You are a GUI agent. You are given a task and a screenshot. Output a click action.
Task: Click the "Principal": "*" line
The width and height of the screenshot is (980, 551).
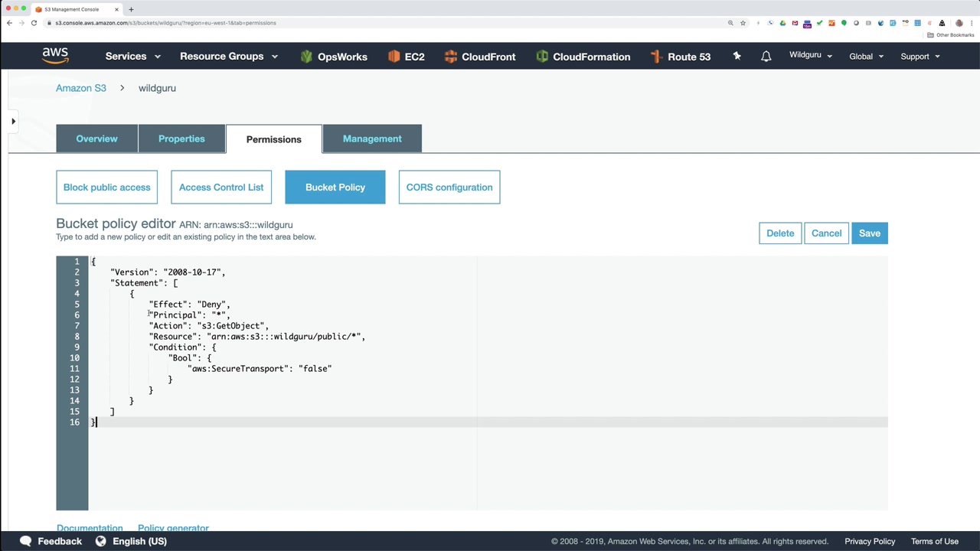point(189,315)
